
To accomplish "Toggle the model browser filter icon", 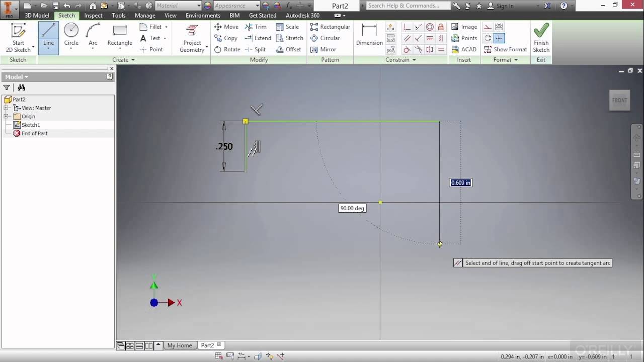I will point(7,87).
